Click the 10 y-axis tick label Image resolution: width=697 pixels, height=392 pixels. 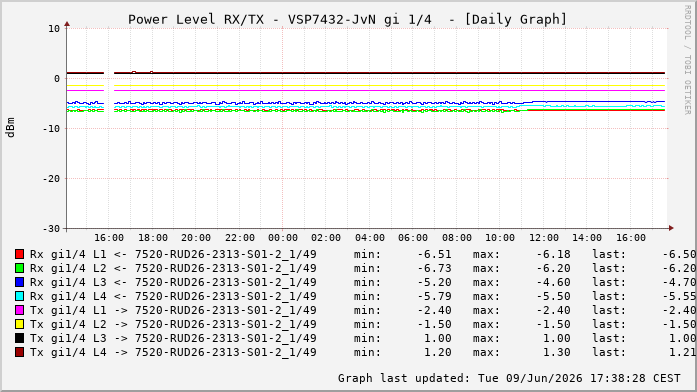[54, 29]
